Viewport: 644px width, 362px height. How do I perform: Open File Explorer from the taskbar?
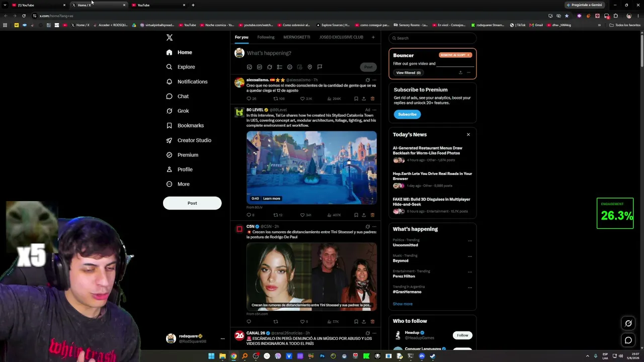coord(222,356)
